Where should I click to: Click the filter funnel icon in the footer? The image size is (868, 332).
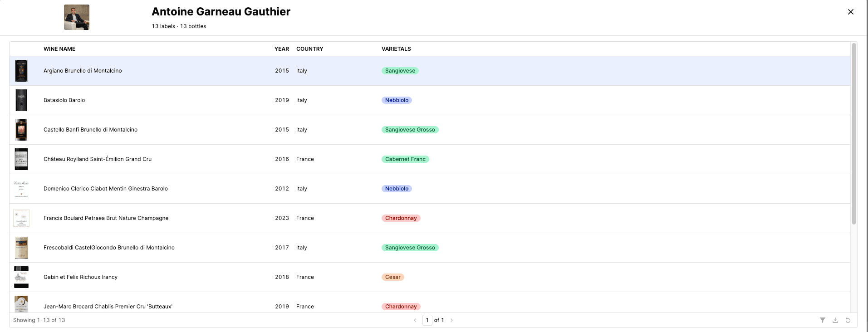pos(822,320)
